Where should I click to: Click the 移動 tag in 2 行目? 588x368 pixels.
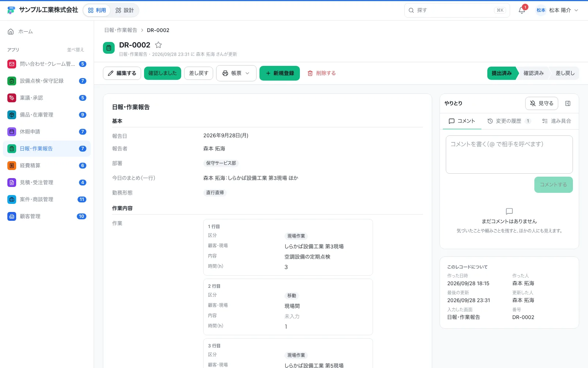tap(292, 296)
